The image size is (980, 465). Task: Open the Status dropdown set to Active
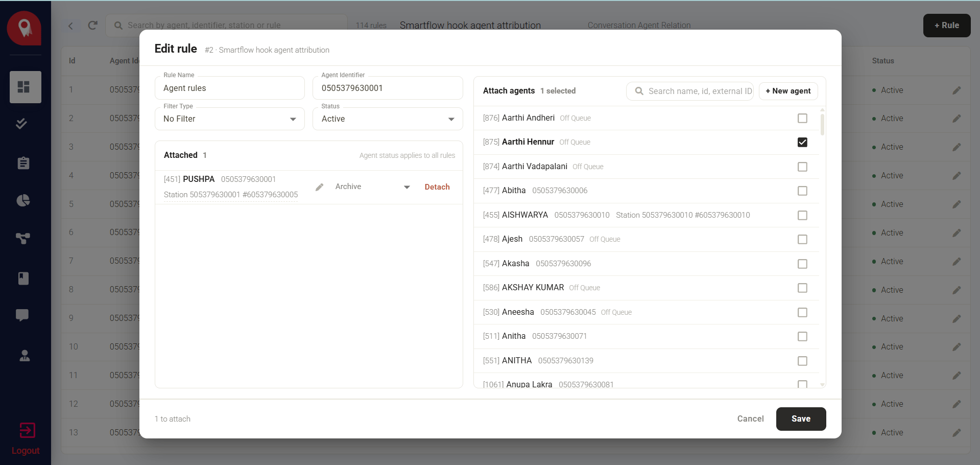[x=388, y=119]
